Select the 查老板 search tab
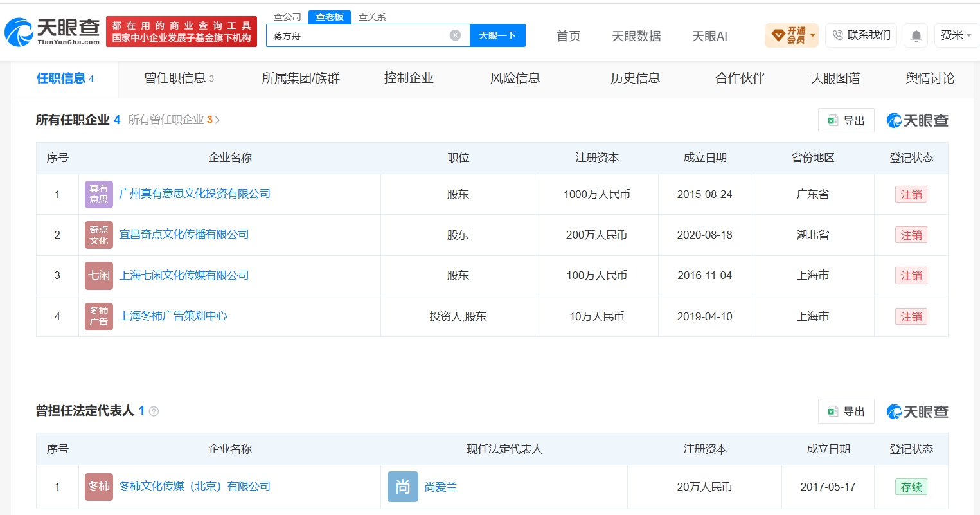The image size is (980, 515). tap(330, 17)
